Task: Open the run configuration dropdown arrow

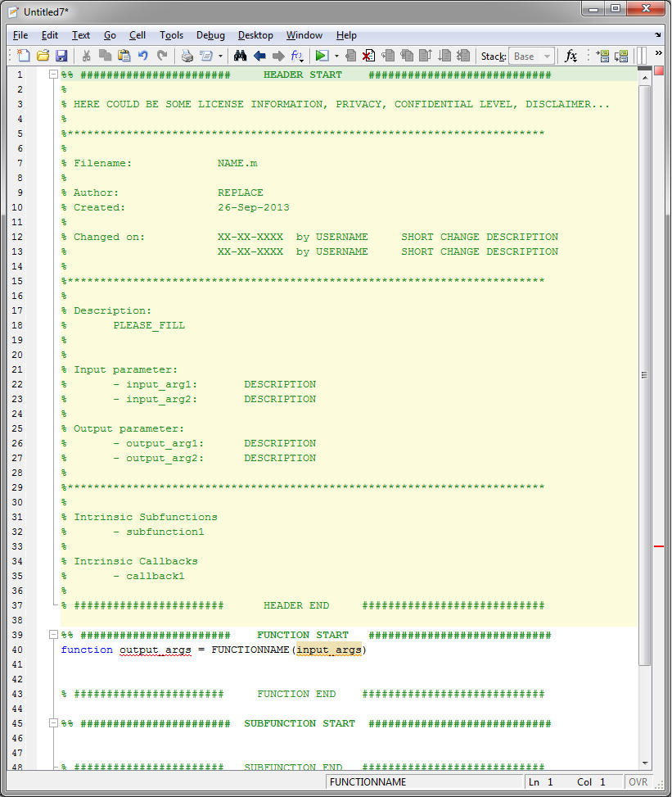Action: (x=336, y=56)
